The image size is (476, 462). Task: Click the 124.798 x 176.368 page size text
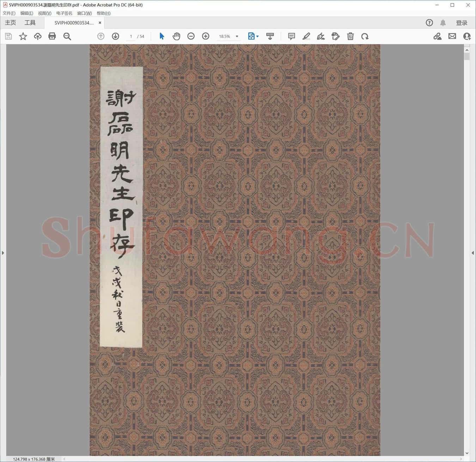point(34,459)
